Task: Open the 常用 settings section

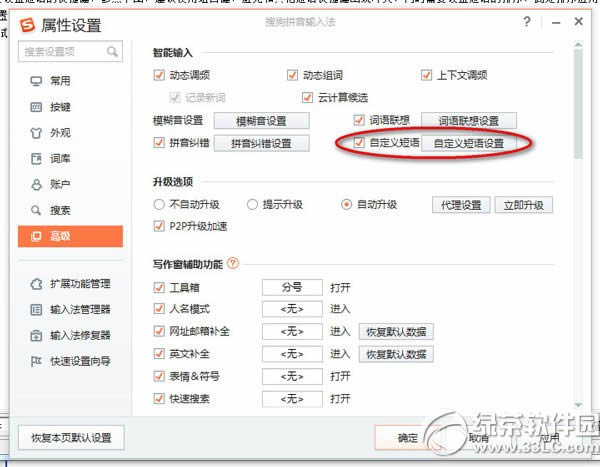Action: pos(70,81)
